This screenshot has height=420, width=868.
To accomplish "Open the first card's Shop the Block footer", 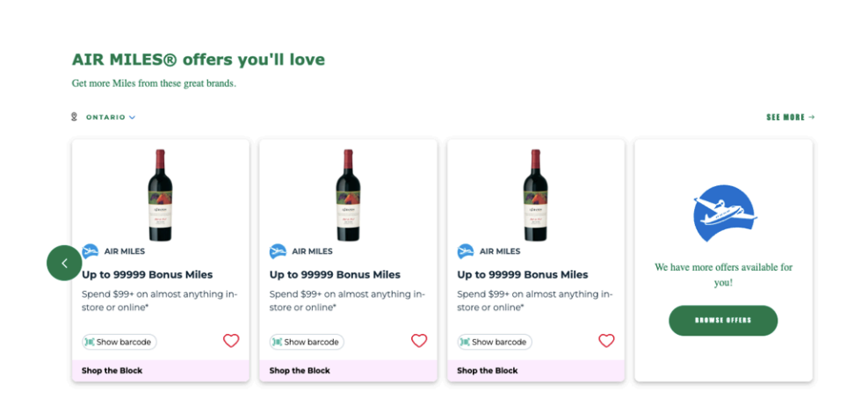I will point(112,371).
